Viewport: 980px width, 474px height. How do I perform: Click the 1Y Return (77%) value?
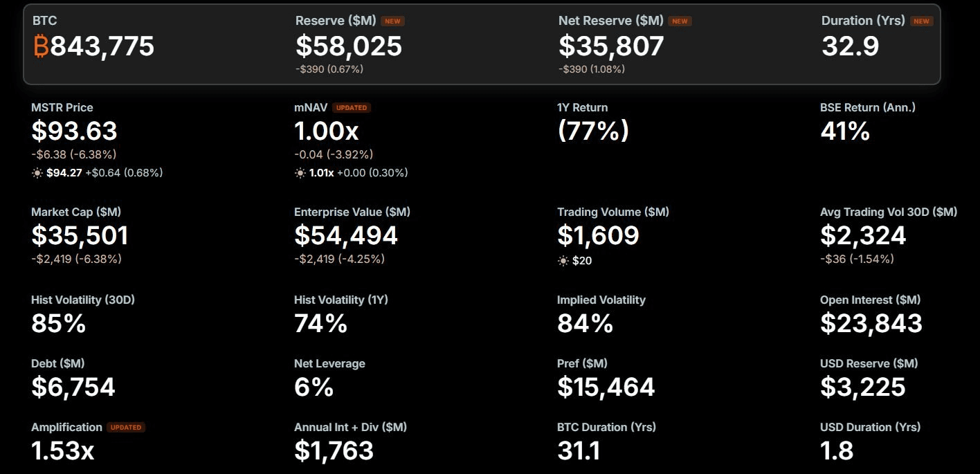[593, 130]
